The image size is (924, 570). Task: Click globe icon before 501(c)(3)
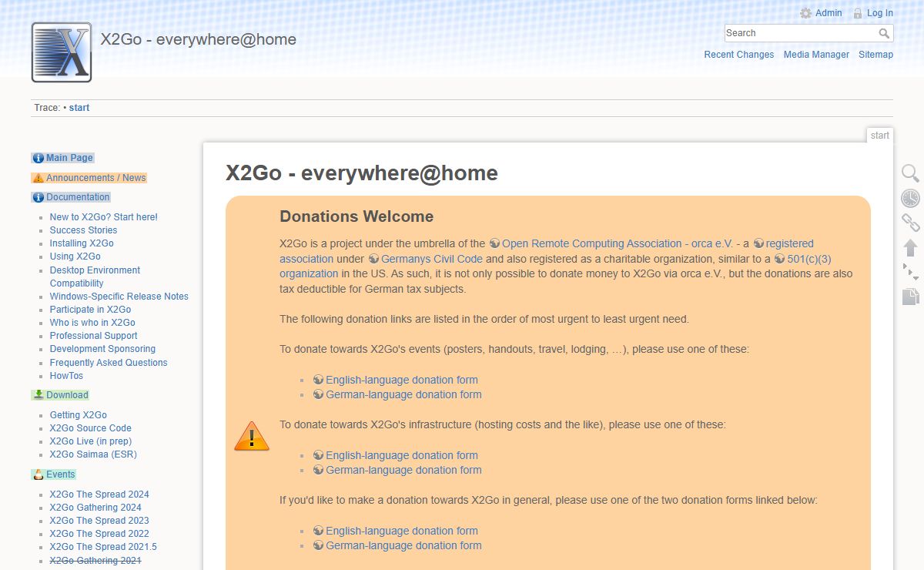tap(779, 259)
